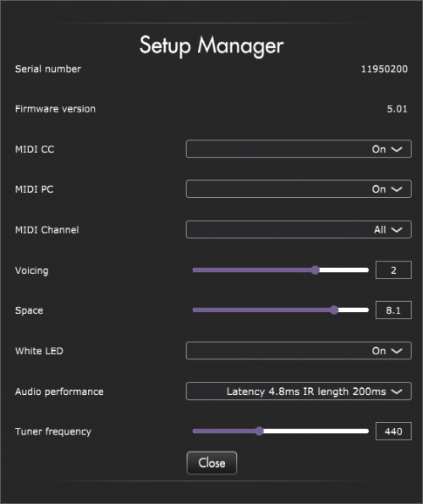Viewport: 423px width, 504px height.
Task: Click the Audio performance chevron arrow
Action: [396, 392]
